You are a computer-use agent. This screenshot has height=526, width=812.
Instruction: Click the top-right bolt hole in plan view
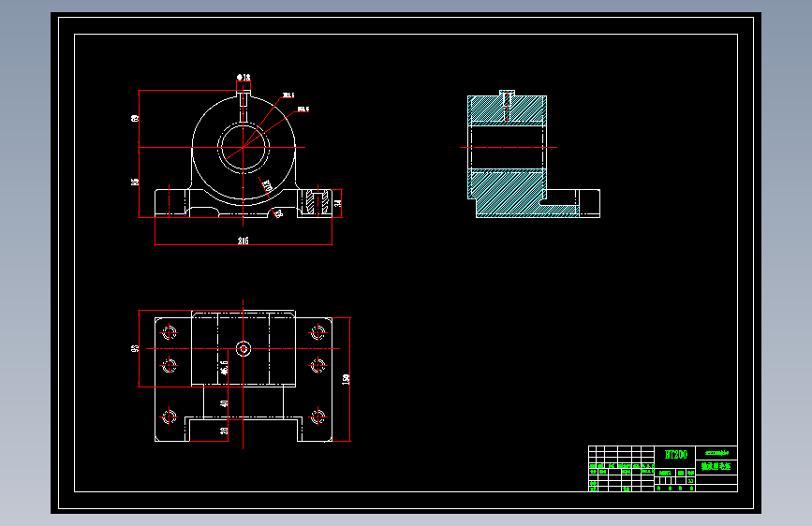(318, 332)
